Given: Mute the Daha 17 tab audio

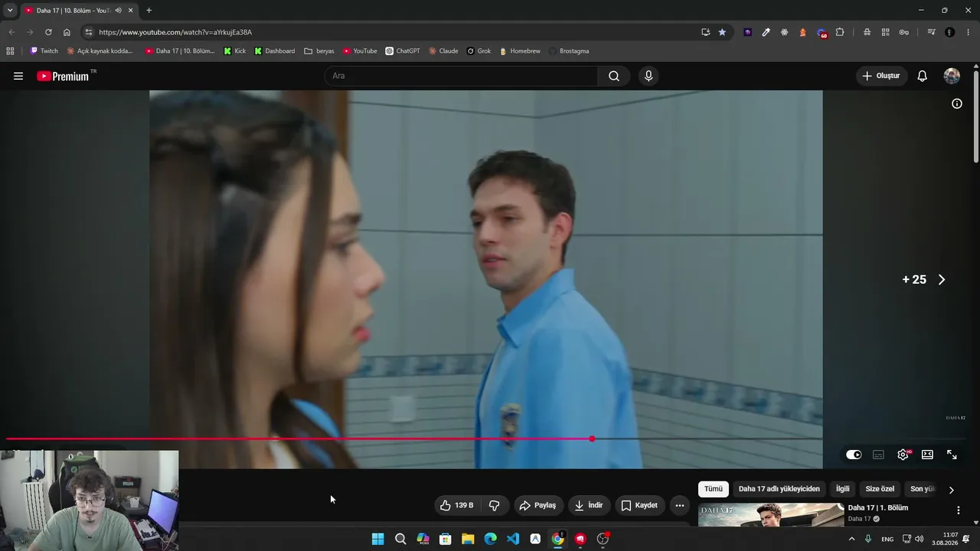Looking at the screenshot, I should [118, 11].
